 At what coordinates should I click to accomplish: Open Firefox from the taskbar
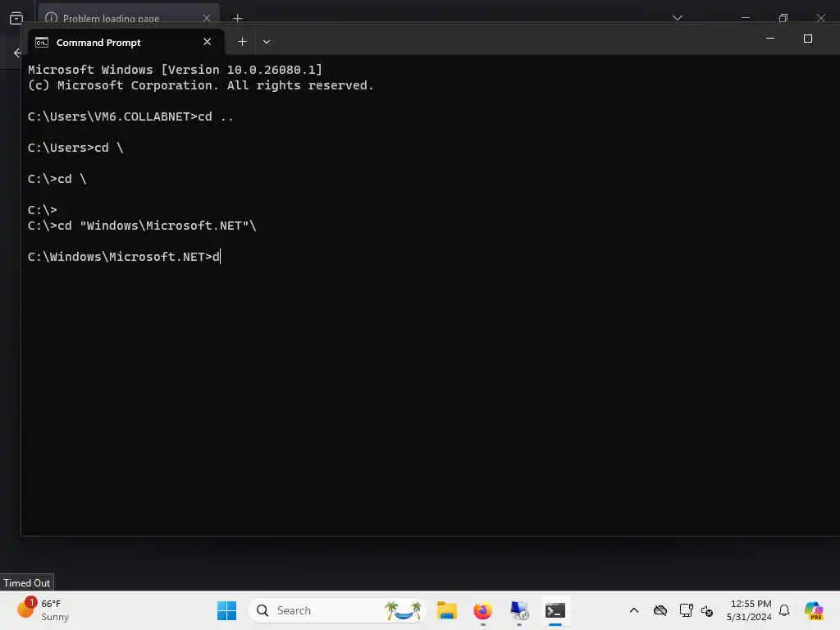[x=482, y=610]
